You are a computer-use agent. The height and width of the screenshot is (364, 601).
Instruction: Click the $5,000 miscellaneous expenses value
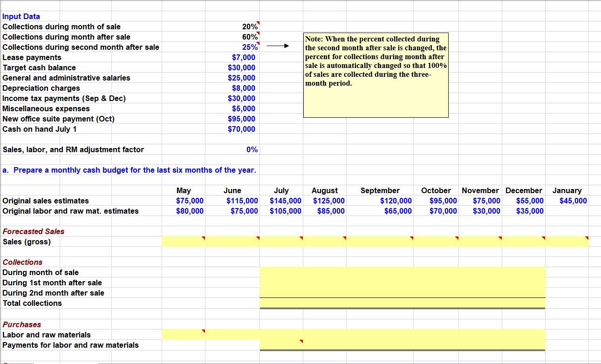244,108
